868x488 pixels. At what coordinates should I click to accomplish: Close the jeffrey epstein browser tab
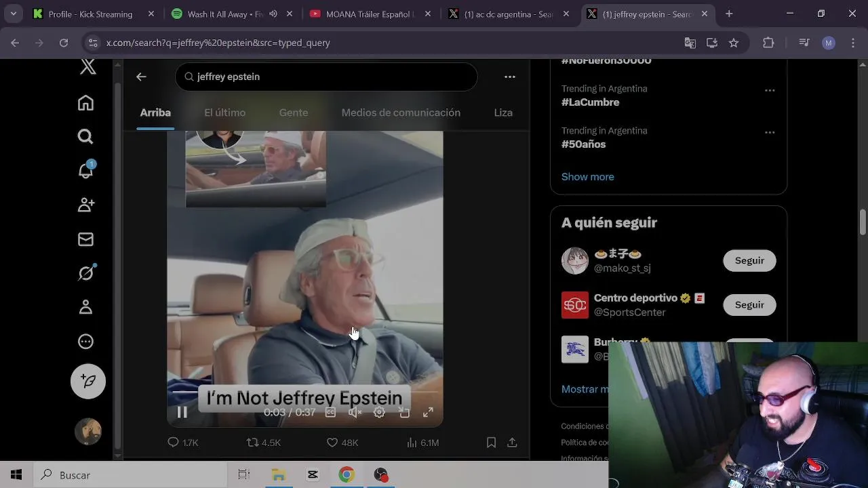(x=705, y=14)
